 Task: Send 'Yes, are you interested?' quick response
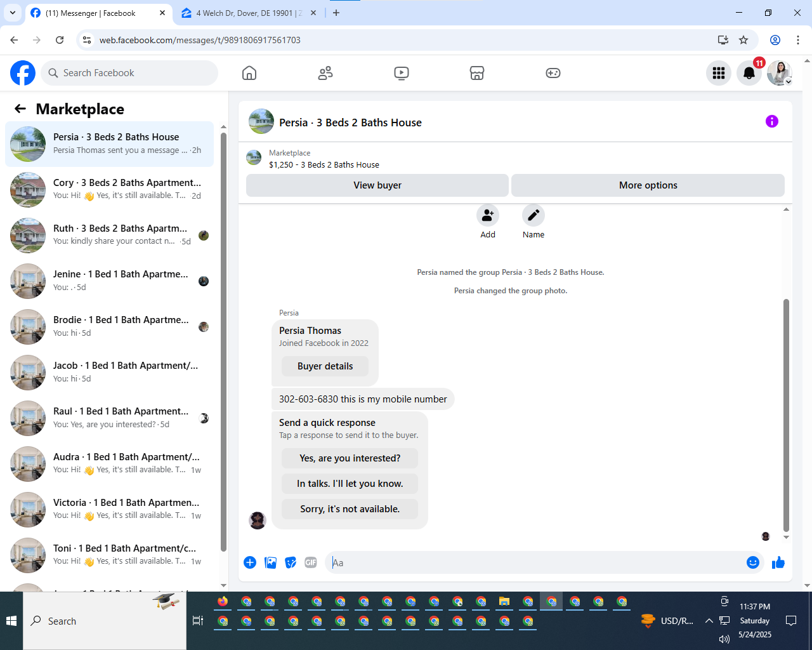click(x=350, y=458)
